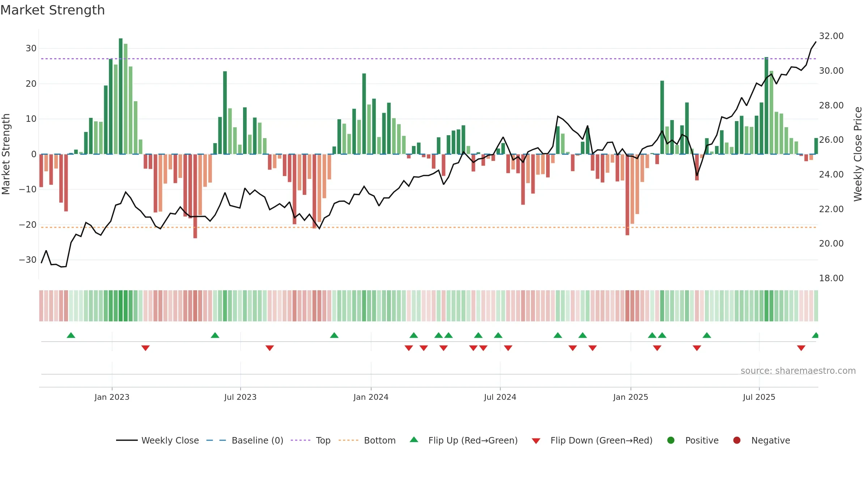Image resolution: width=868 pixels, height=488 pixels.
Task: Click the 0 strength axis label
Action: (34, 154)
